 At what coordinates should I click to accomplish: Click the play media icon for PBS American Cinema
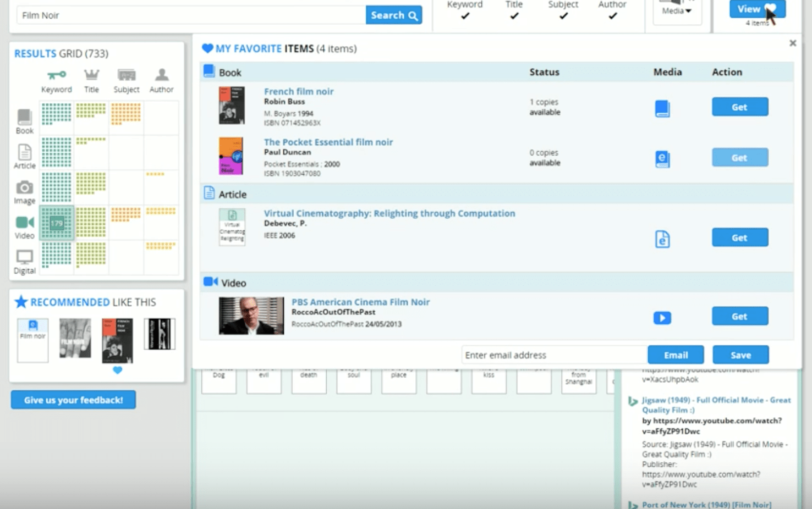662,318
